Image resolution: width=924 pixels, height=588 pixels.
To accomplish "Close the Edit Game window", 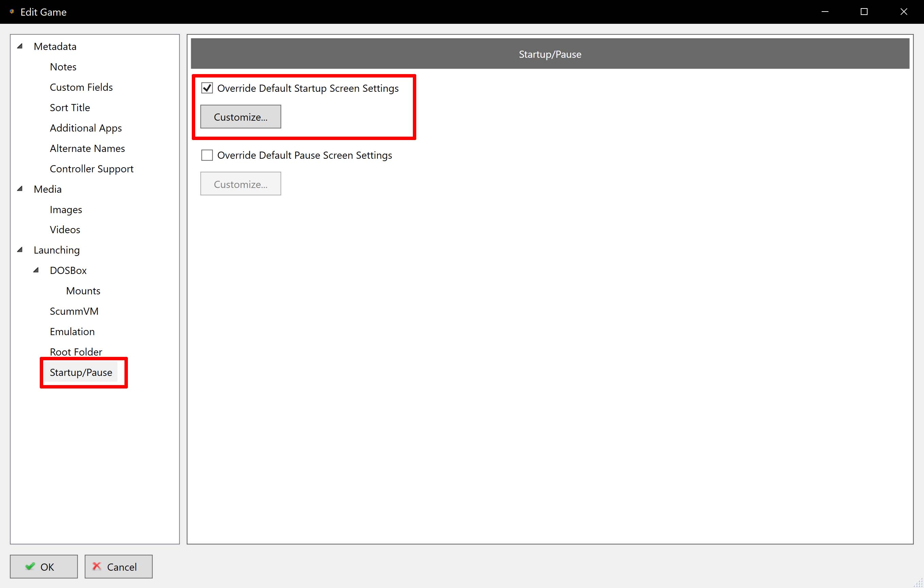I will point(904,12).
